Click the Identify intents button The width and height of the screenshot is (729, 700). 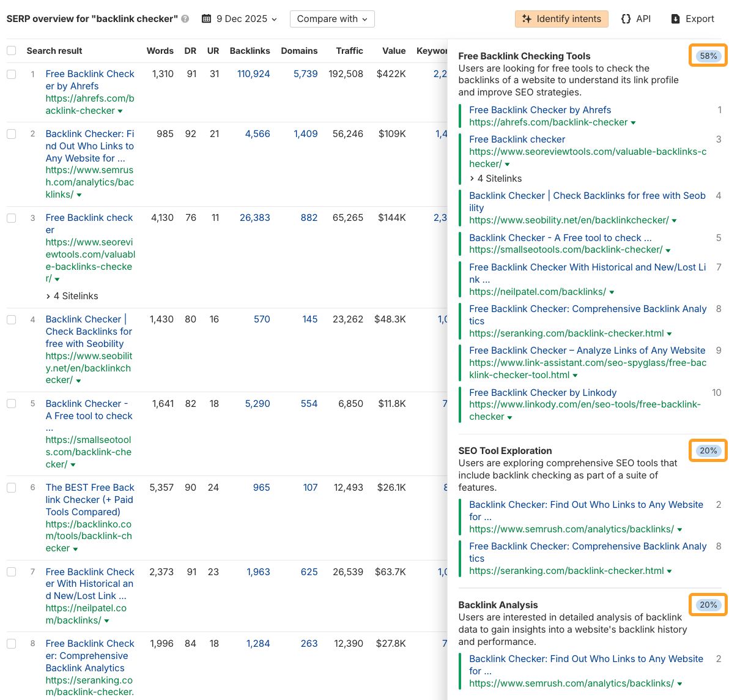[561, 19]
